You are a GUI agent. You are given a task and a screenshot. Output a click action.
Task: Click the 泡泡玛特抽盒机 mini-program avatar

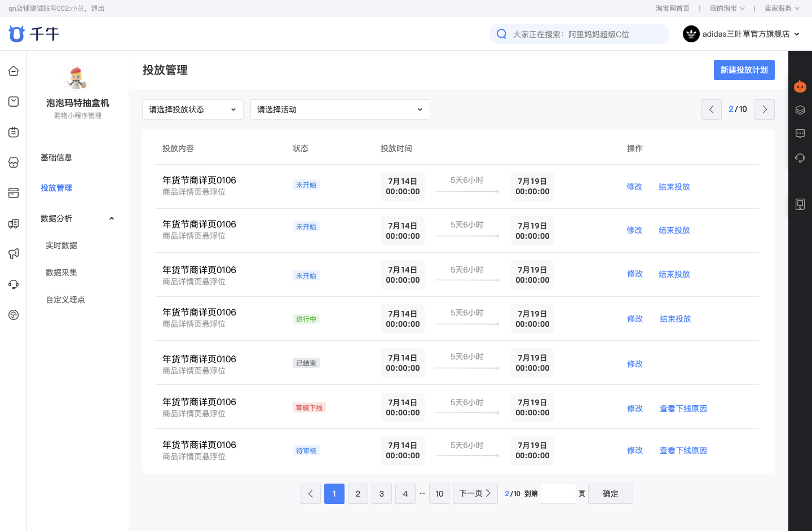coord(77,78)
